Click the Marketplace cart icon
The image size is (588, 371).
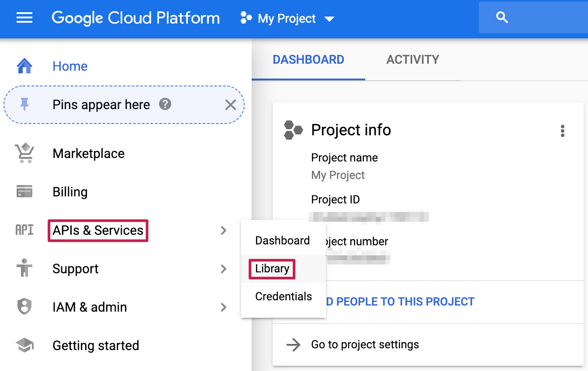24,154
